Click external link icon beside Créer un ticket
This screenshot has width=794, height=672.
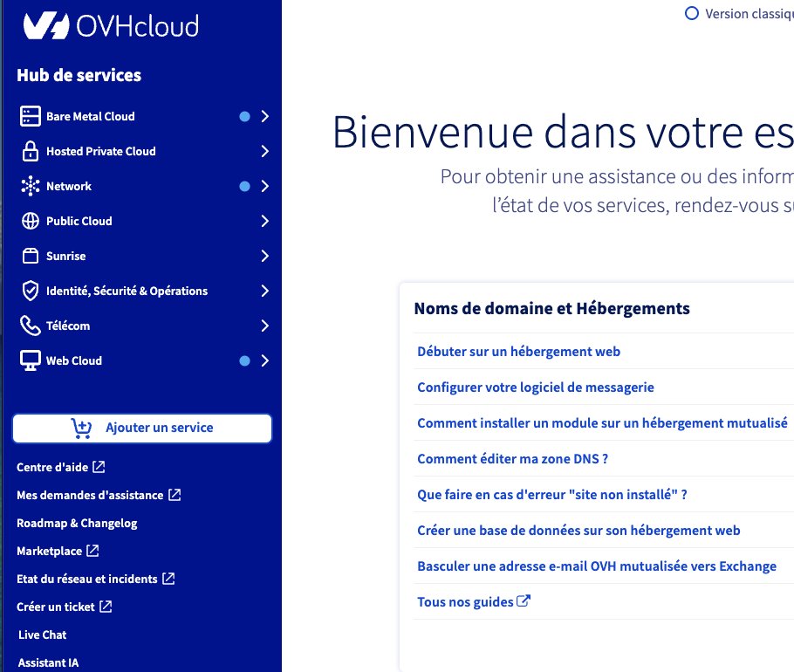pos(106,607)
